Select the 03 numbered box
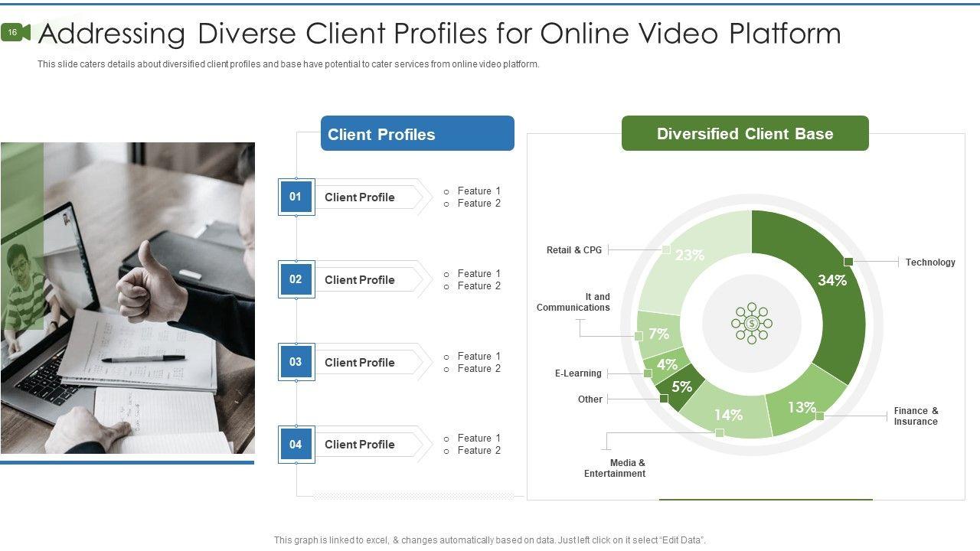This screenshot has width=980, height=551. (x=296, y=362)
